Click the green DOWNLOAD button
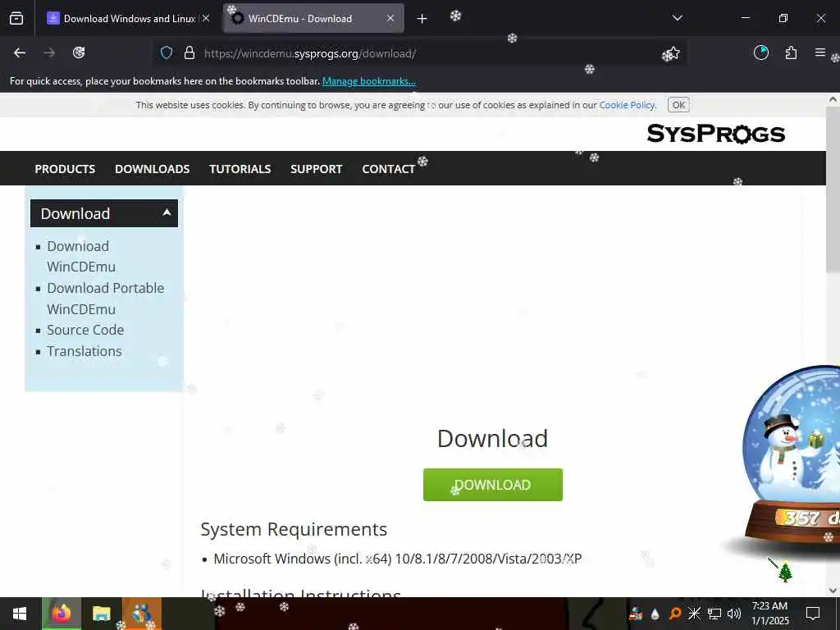Viewport: 840px width, 630px height. click(493, 485)
